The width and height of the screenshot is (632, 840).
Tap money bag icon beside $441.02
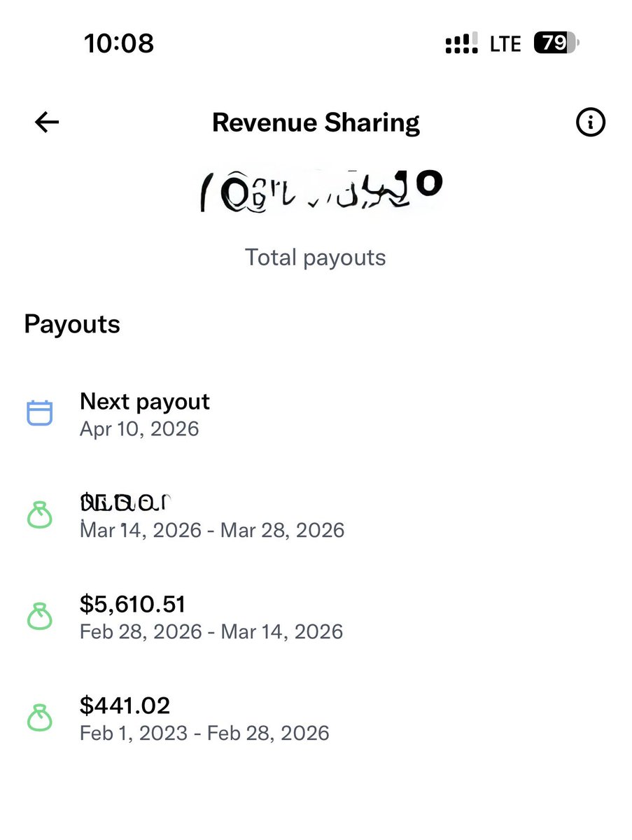[x=40, y=718]
